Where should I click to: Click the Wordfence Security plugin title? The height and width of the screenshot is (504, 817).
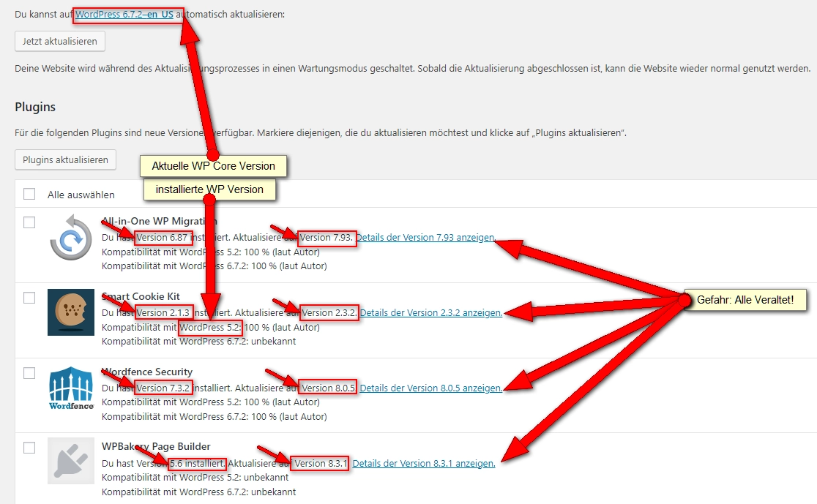(x=146, y=372)
